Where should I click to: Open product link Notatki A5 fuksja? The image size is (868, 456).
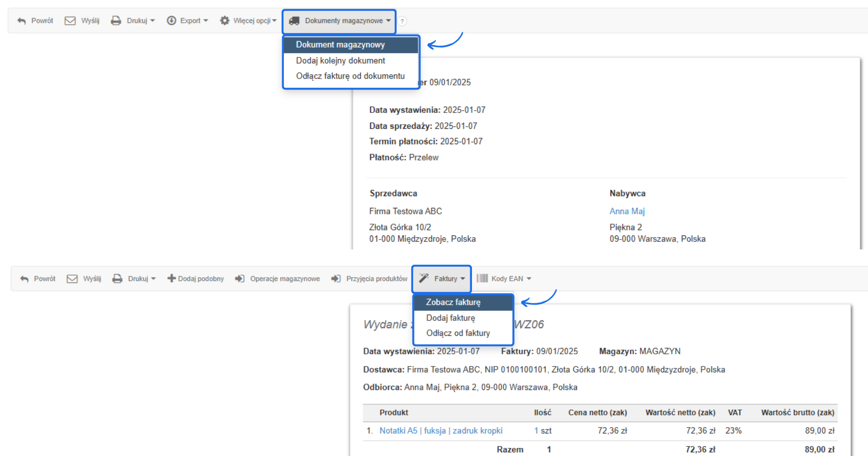[x=441, y=431]
